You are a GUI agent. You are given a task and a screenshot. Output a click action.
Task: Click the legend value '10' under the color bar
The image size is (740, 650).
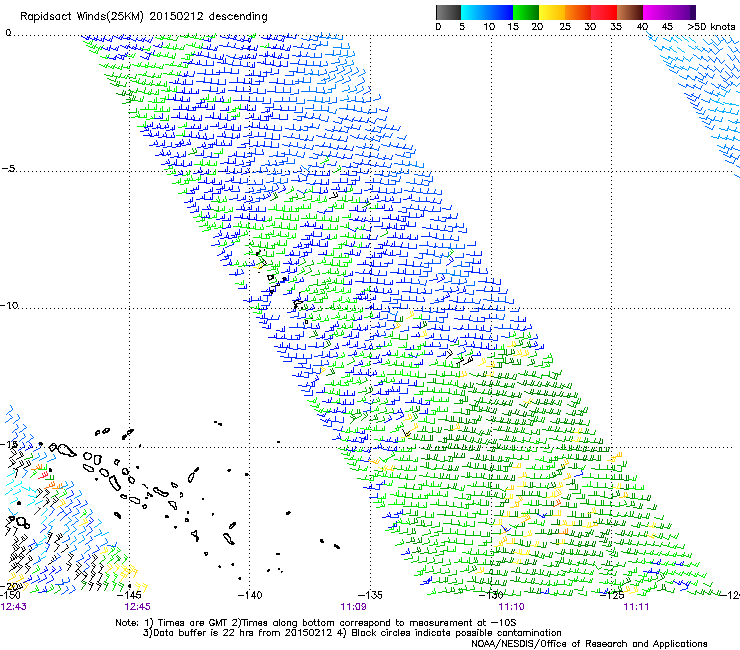tap(489, 27)
